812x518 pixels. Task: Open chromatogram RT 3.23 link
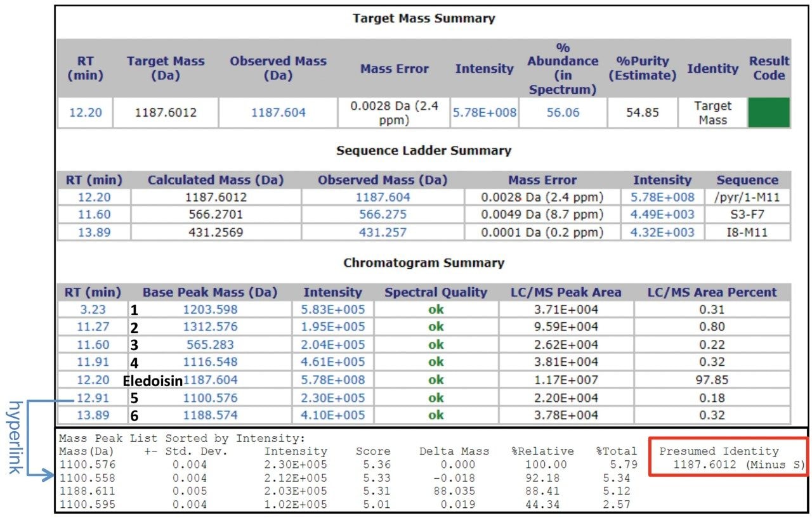point(93,310)
